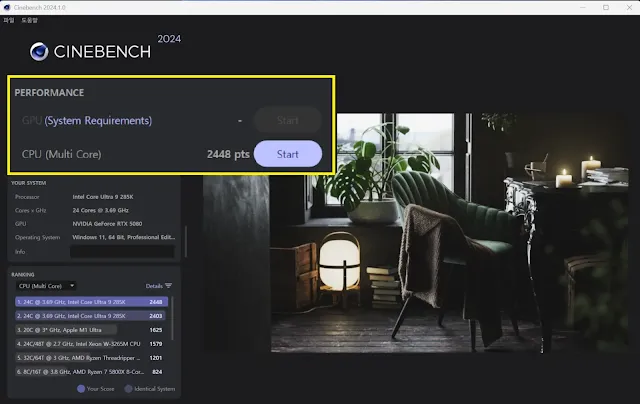This screenshot has height=404, width=640.
Task: Click the Your Score legend dot
Action: click(x=81, y=389)
